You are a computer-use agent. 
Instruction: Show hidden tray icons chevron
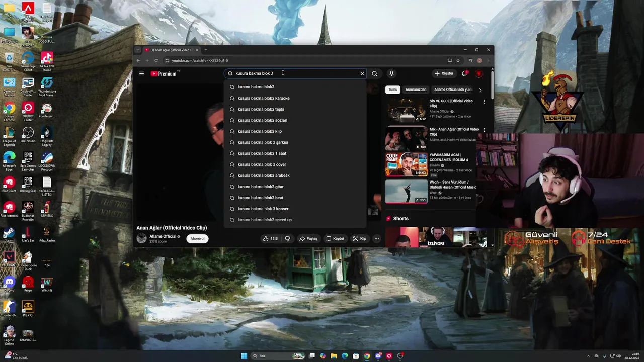[588, 356]
